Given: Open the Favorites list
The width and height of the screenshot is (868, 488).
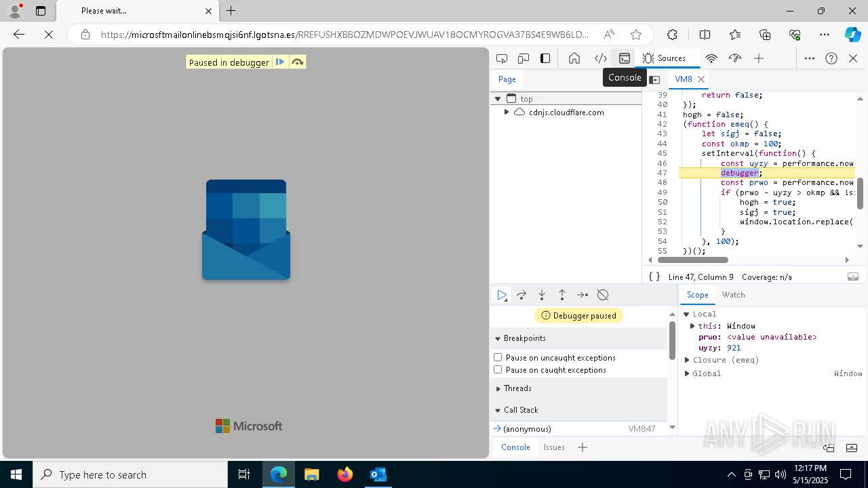Looking at the screenshot, I should click(x=735, y=35).
